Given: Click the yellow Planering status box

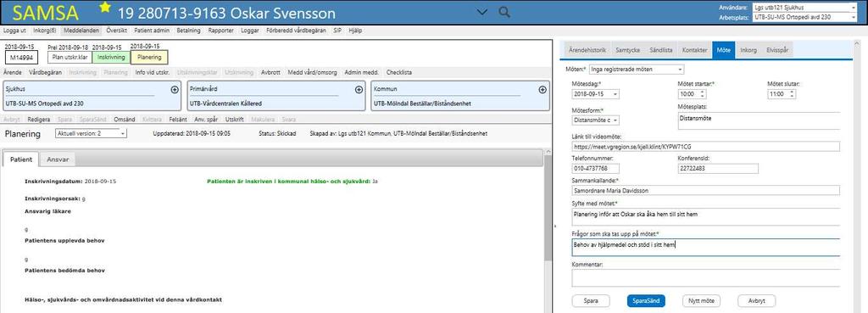Looking at the screenshot, I should [149, 57].
